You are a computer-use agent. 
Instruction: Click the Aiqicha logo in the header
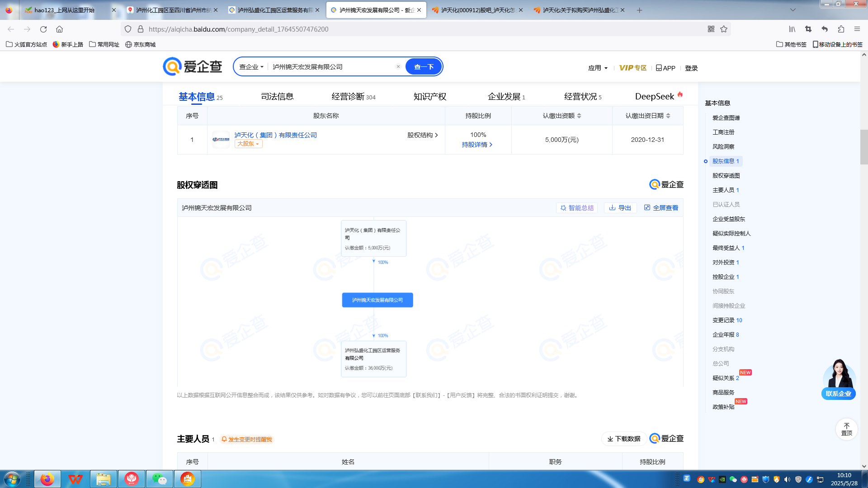(x=193, y=66)
